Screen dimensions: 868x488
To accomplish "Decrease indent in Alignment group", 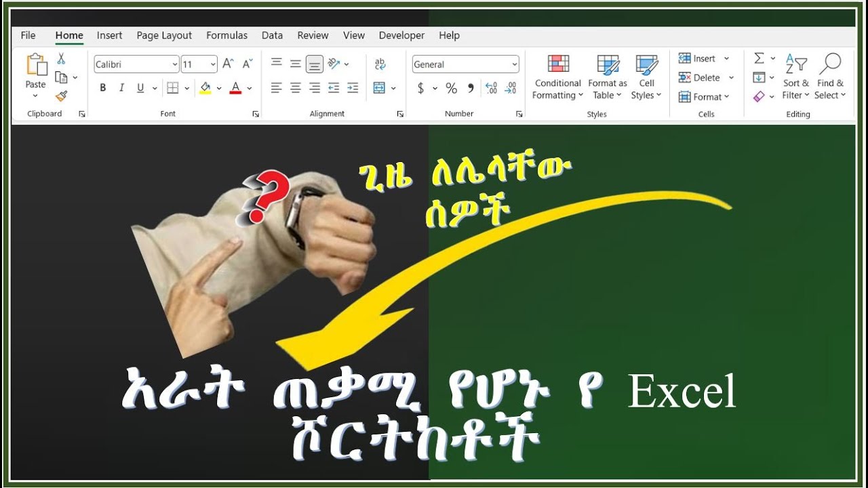I will click(x=334, y=87).
